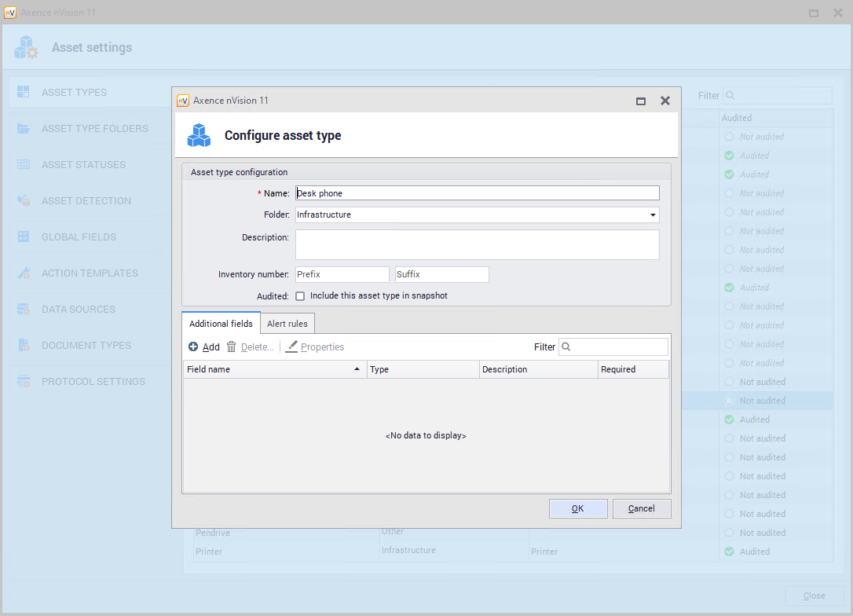Click the Asset Types sidebar icon
853x616 pixels.
[x=24, y=92]
